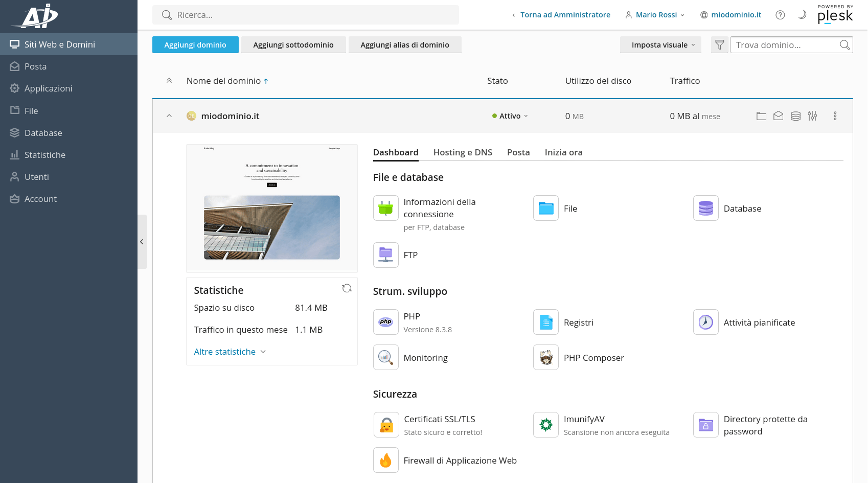Open the three-dot menu for miodominio.it
Image resolution: width=868 pixels, height=483 pixels.
pyautogui.click(x=835, y=116)
